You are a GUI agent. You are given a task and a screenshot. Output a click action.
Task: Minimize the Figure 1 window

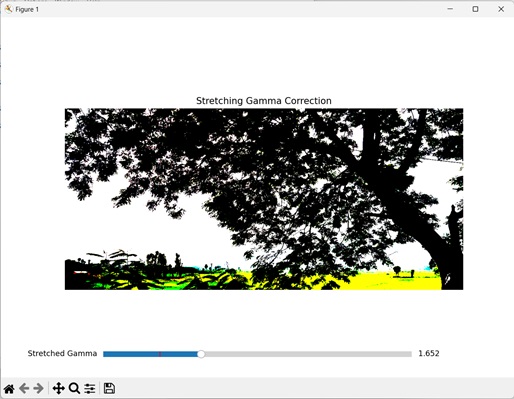[450, 9]
